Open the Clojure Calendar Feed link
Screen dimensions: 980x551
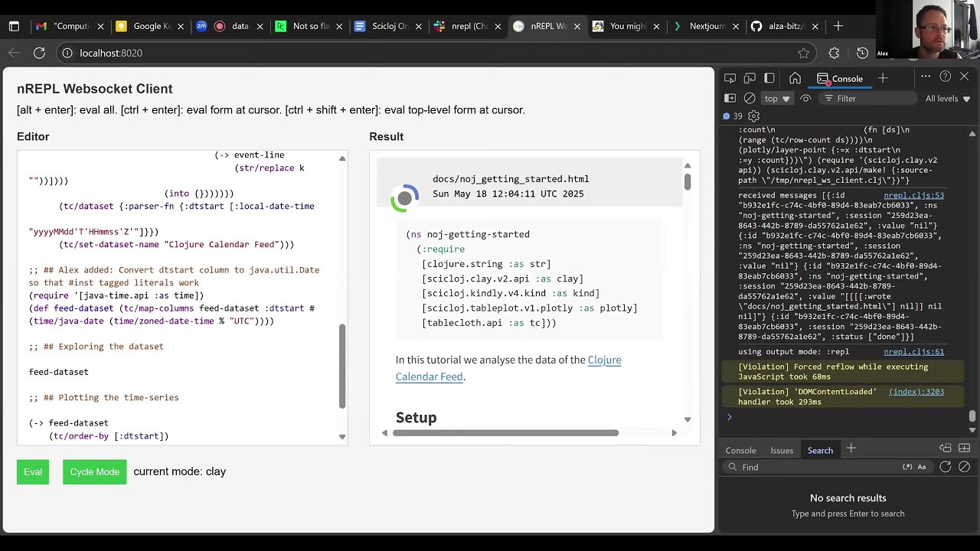point(508,368)
